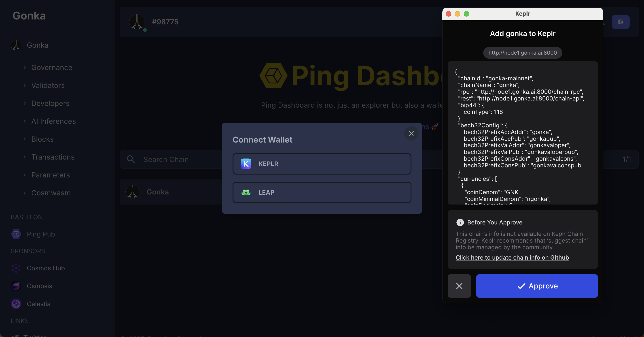The image size is (644, 337).
Task: Choose LEAP wallet option
Action: [322, 192]
